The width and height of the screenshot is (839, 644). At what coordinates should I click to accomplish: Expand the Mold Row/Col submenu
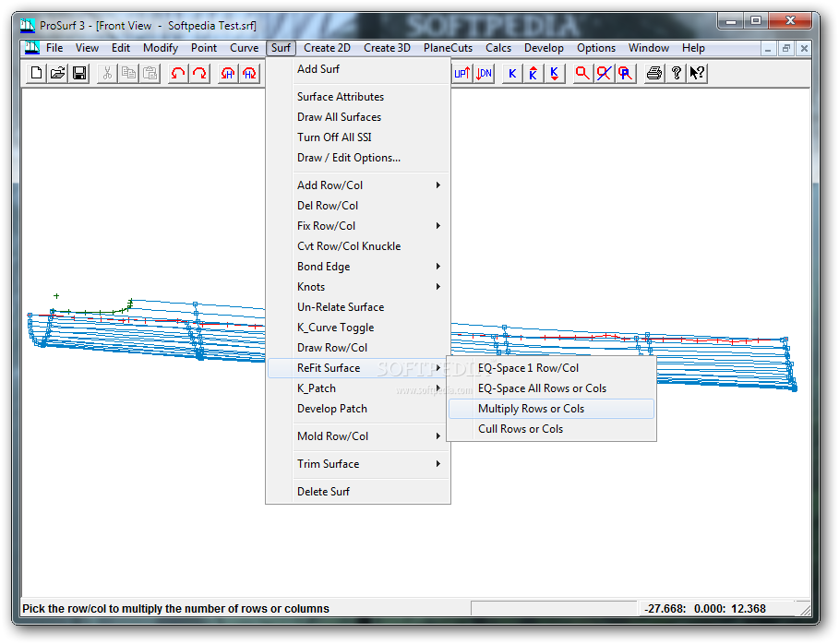358,436
